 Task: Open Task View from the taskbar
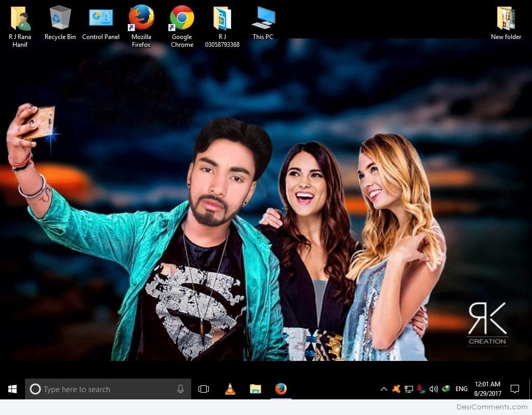pyautogui.click(x=204, y=389)
